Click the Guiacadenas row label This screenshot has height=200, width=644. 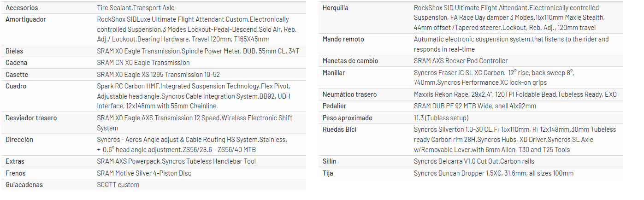click(24, 185)
